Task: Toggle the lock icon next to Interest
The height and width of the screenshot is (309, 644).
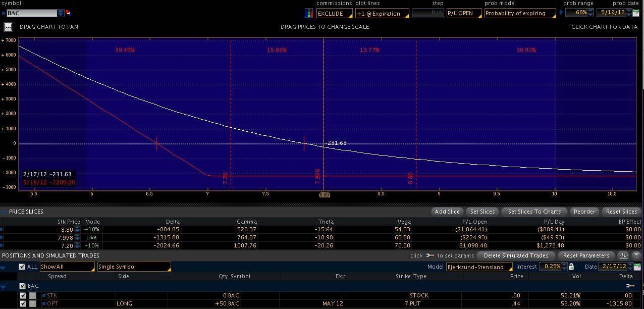Action: (x=571, y=267)
